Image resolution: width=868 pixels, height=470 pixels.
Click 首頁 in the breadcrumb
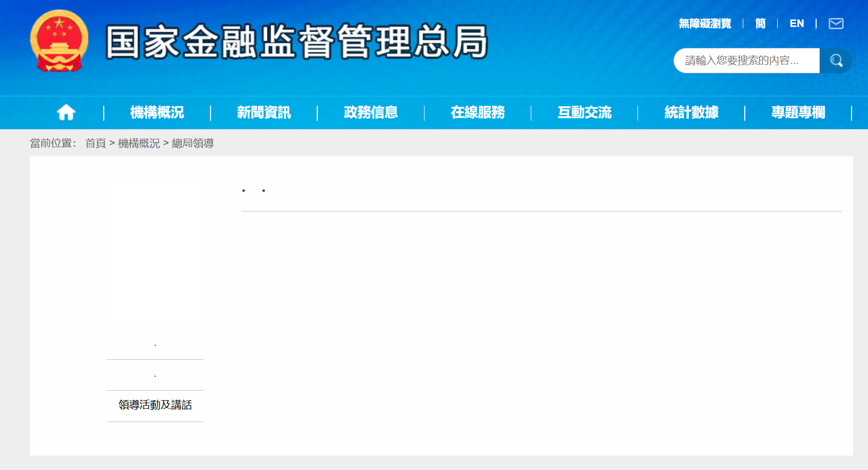coord(96,144)
